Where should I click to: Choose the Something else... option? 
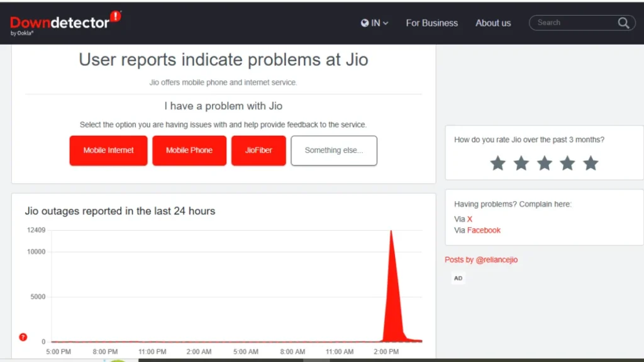point(334,151)
